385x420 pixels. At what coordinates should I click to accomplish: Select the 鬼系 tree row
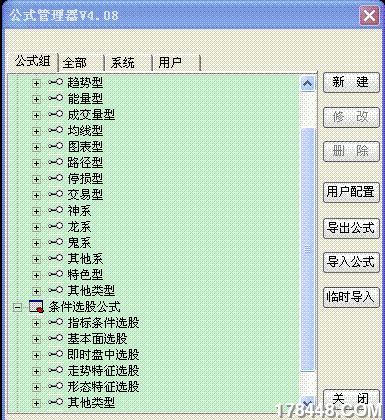79,243
